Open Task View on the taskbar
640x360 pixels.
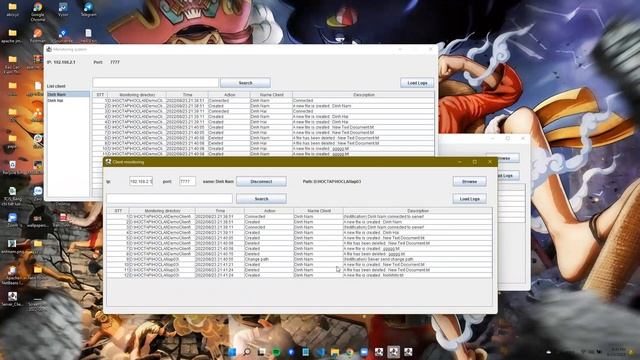click(262, 352)
